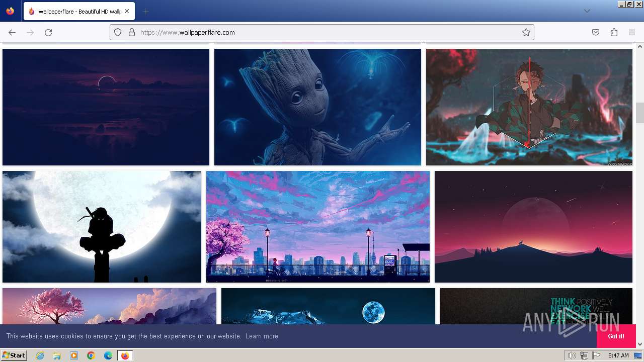
Task: Close the Wallpaperflare tab
Action: (x=127, y=11)
